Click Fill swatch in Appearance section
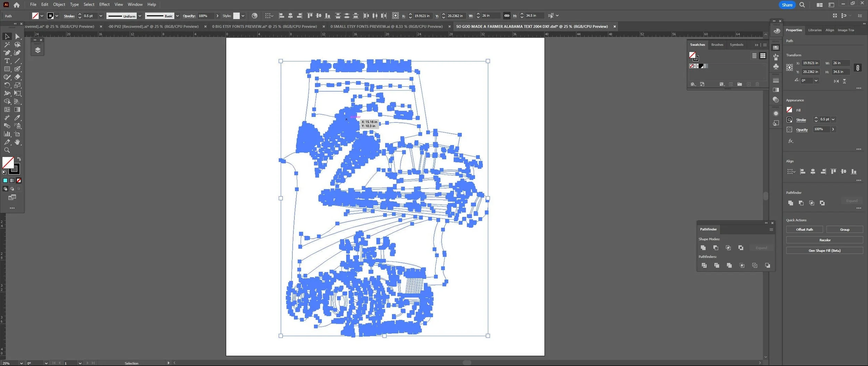Image resolution: width=868 pixels, height=366 pixels. point(789,110)
